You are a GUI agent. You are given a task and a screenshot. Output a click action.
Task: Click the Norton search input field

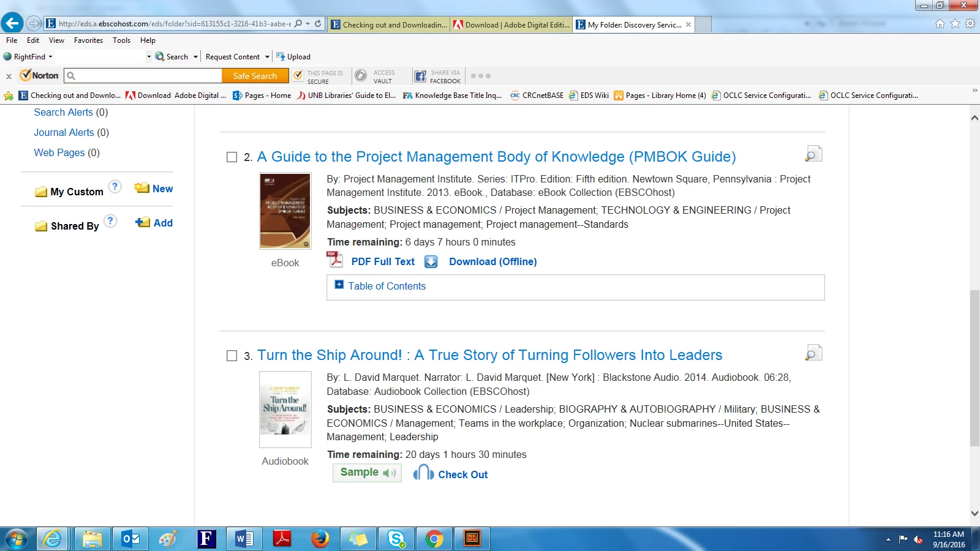[x=143, y=76]
